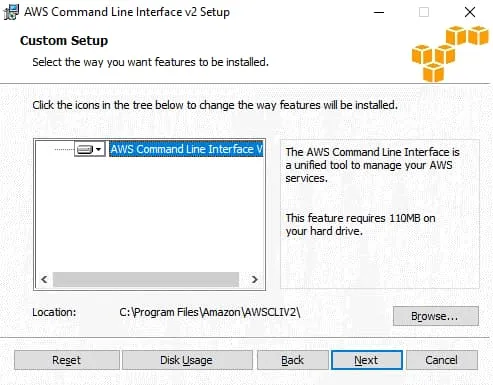Screen dimensions: 493x385
Task: Click the AWS orange cubes logo
Action: (x=450, y=53)
